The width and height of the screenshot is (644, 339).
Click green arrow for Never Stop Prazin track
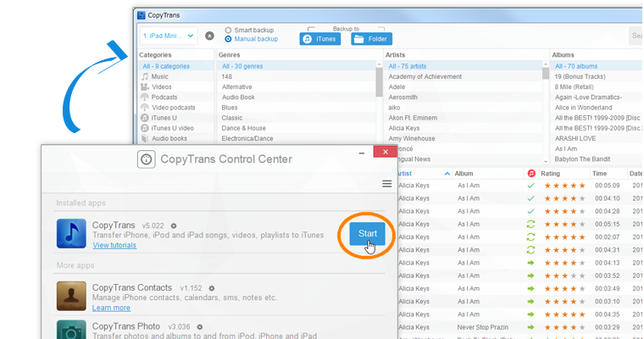click(x=530, y=327)
